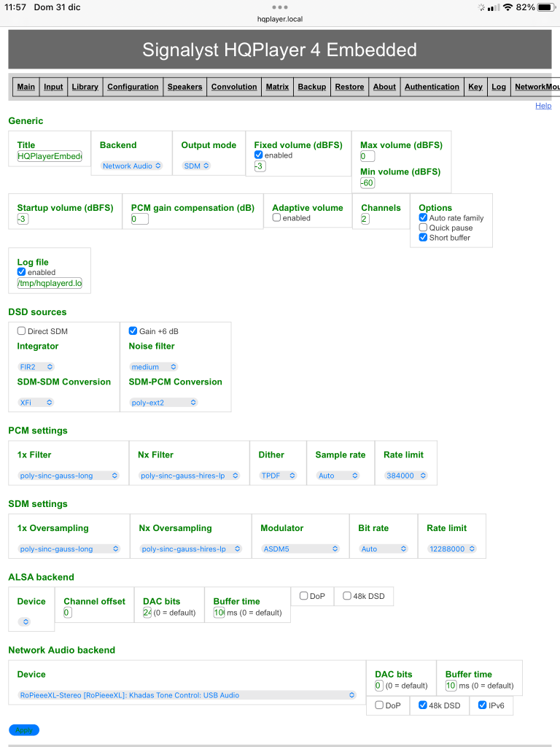Open the 1x Oversampling dropdown
Screen dimensions: 560x747
[x=69, y=549]
